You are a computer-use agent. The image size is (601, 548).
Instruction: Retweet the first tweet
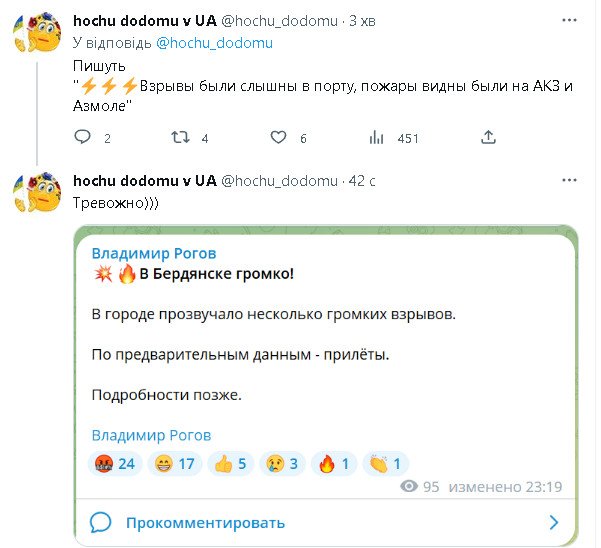(179, 138)
